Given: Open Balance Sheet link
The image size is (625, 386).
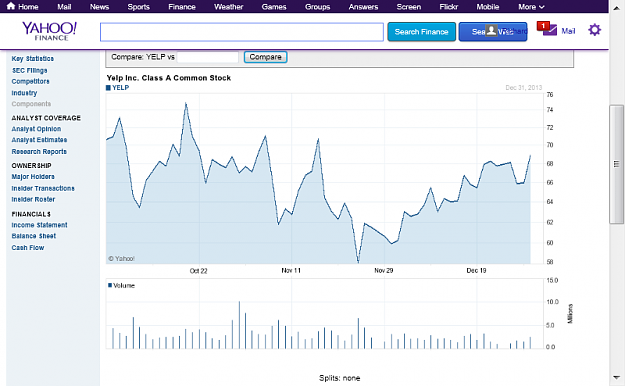Looking at the screenshot, I should [x=34, y=236].
